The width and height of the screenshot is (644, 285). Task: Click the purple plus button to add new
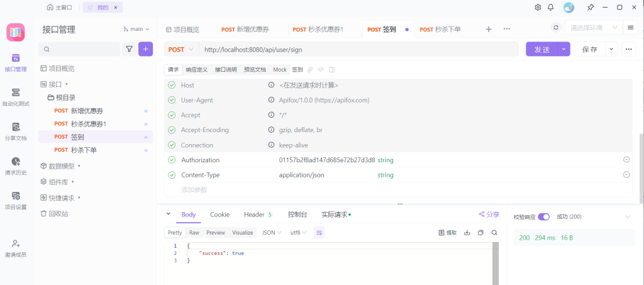pos(146,49)
